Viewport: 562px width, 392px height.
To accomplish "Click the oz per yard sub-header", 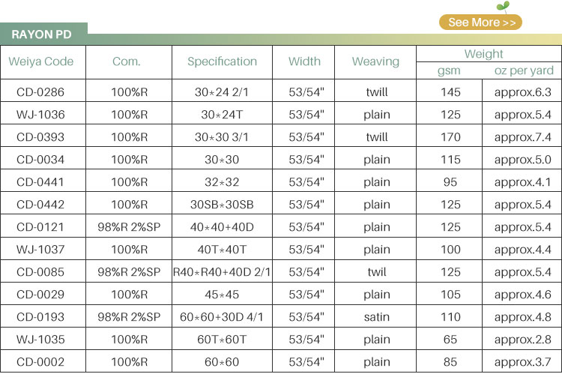I will pyautogui.click(x=523, y=71).
